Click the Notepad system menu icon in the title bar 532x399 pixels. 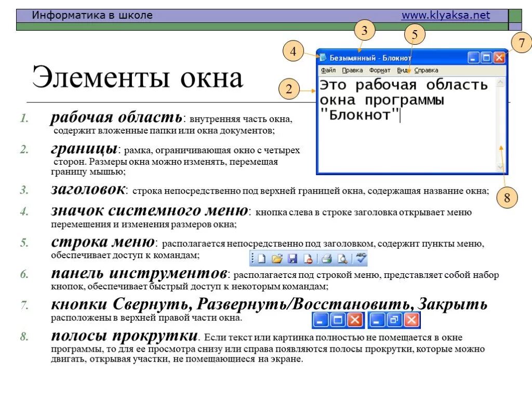(x=323, y=57)
